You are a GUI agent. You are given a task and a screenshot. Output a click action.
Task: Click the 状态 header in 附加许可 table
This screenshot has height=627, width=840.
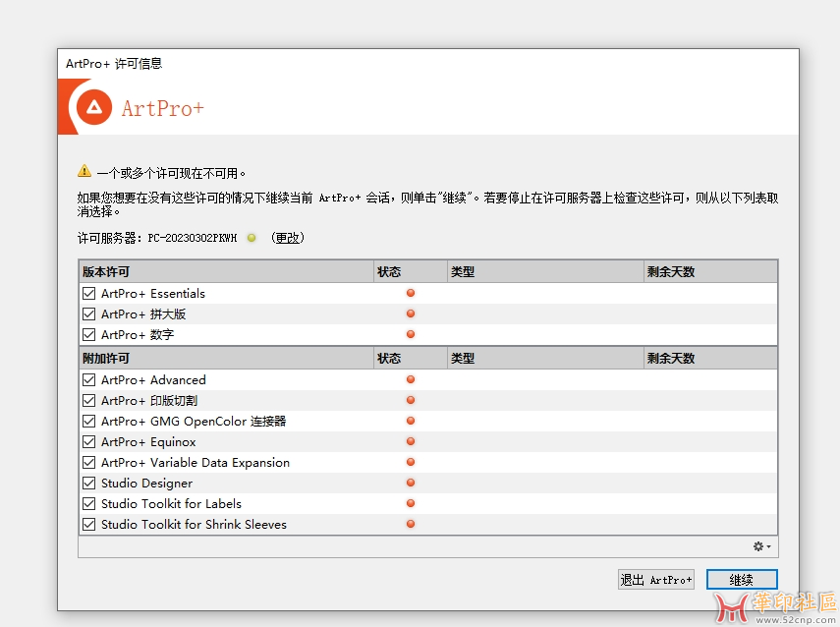pyautogui.click(x=411, y=358)
